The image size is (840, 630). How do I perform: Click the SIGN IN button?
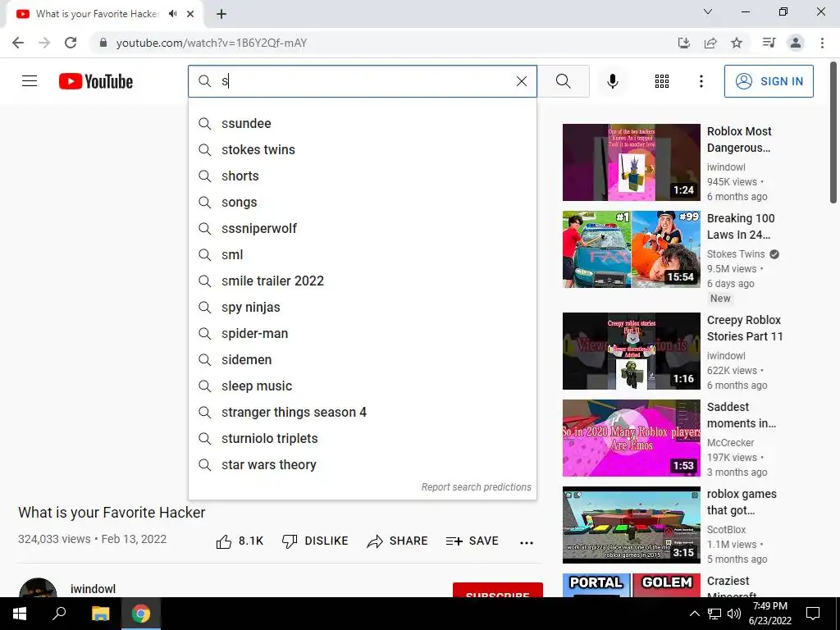click(x=769, y=81)
